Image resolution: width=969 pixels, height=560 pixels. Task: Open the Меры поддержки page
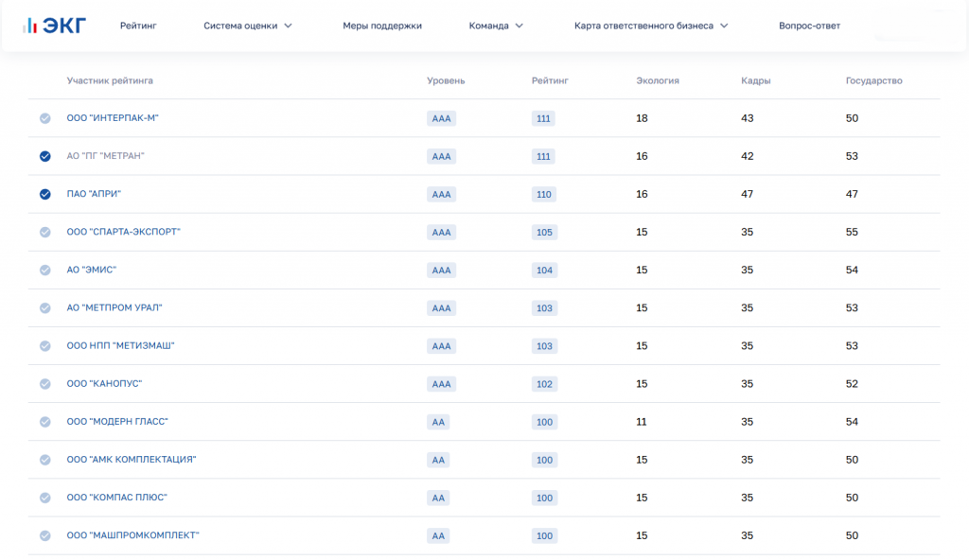382,26
